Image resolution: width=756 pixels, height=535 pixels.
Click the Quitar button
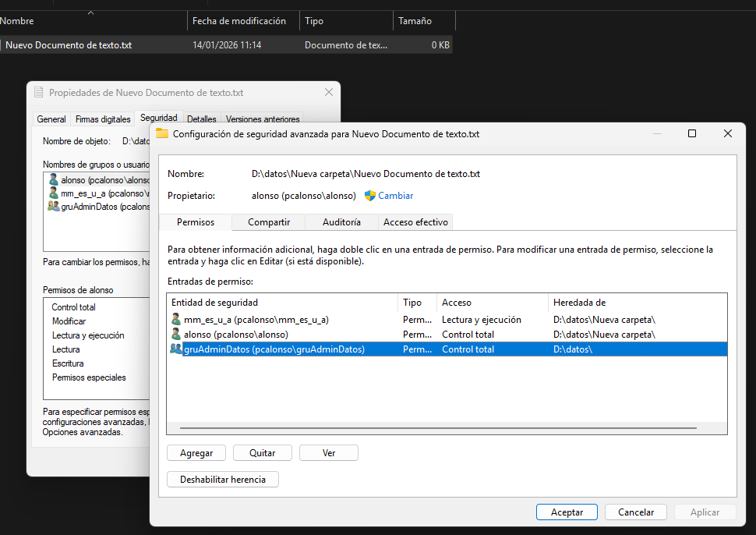point(263,453)
